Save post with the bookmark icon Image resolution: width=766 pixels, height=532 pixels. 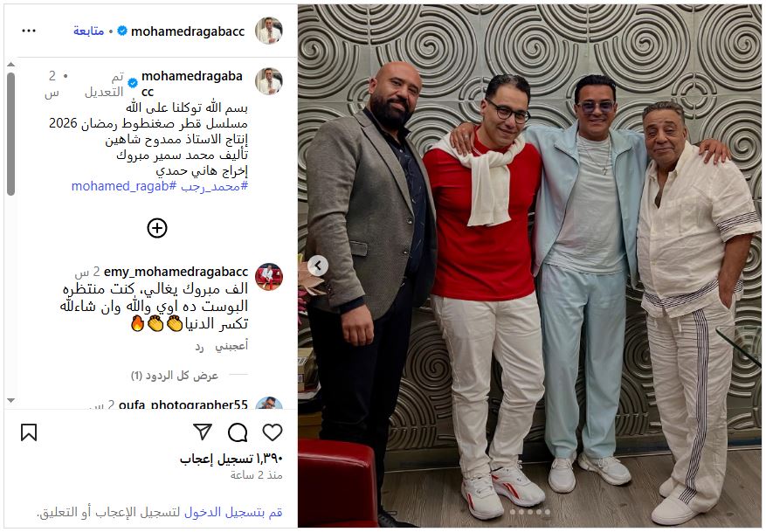29,432
